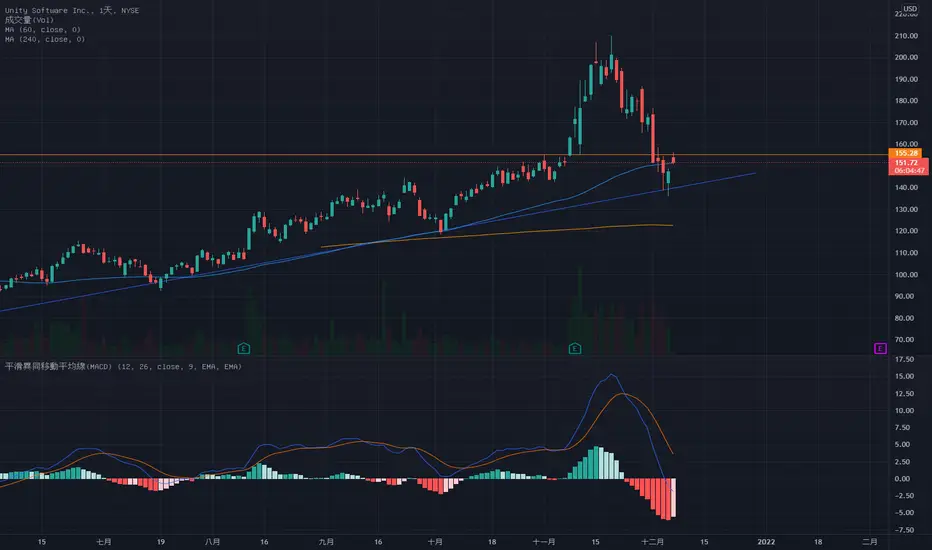This screenshot has width=932, height=550.
Task: Click the 十二月 label on the time axis
Action: click(653, 542)
